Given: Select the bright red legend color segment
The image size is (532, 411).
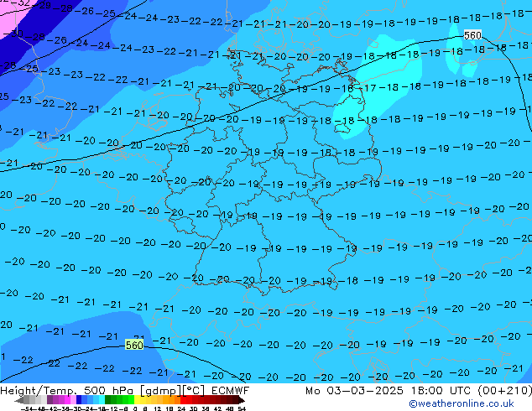Looking at the screenshot, I should [x=183, y=399].
